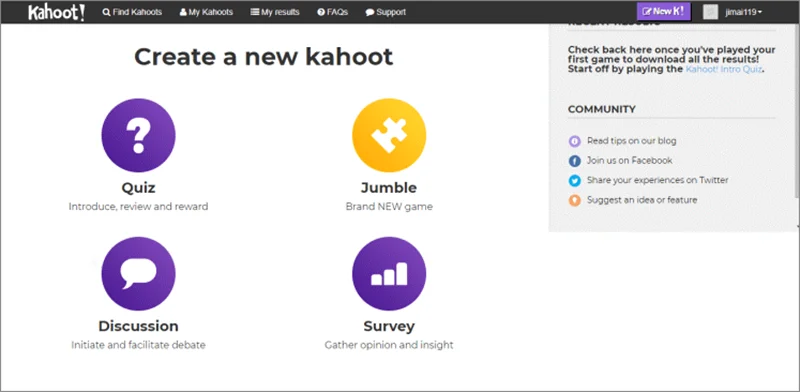Click the Jumble heading text
This screenshot has height=392, width=800.
[389, 188]
